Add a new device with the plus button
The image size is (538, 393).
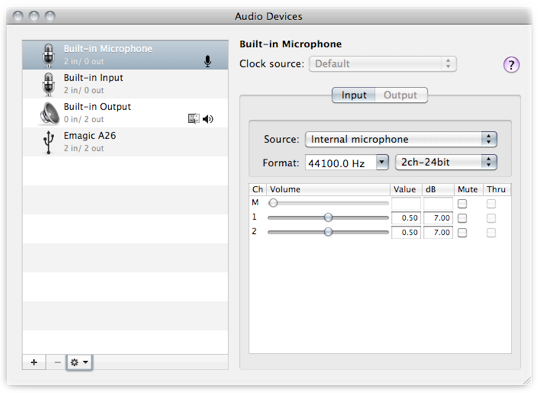tap(34, 362)
